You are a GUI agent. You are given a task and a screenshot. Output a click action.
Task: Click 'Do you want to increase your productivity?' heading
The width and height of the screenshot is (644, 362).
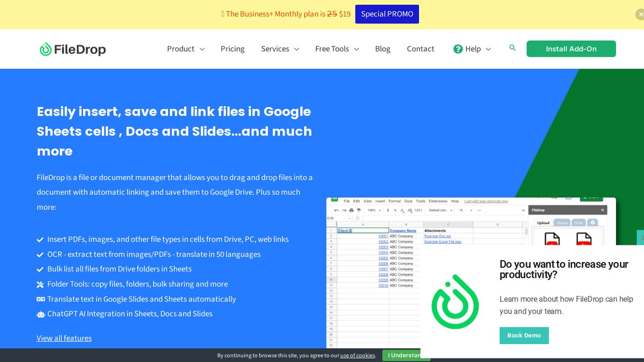tap(564, 270)
